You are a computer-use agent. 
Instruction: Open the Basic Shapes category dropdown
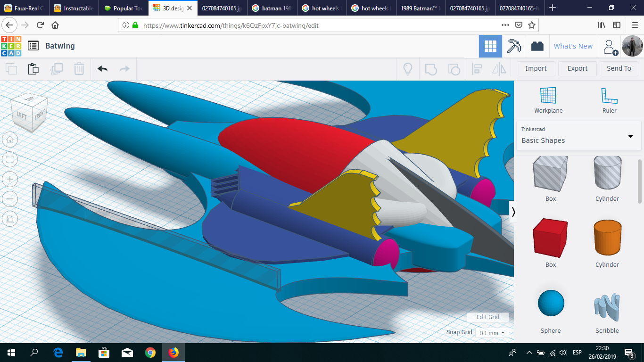(578, 136)
